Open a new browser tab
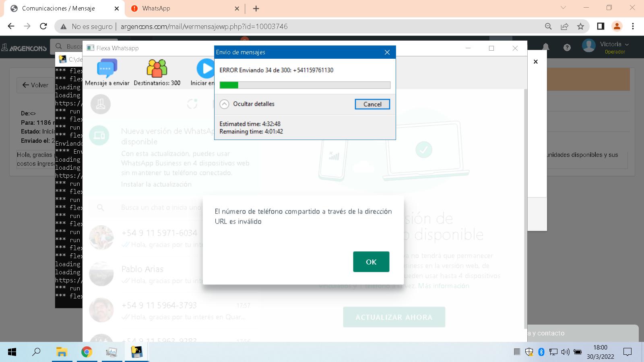Viewport: 644px width, 362px height. (x=256, y=8)
